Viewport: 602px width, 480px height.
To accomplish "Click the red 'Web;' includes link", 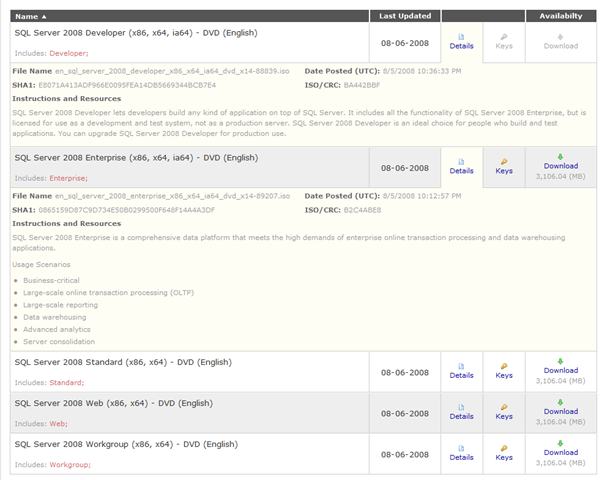I will (58, 424).
